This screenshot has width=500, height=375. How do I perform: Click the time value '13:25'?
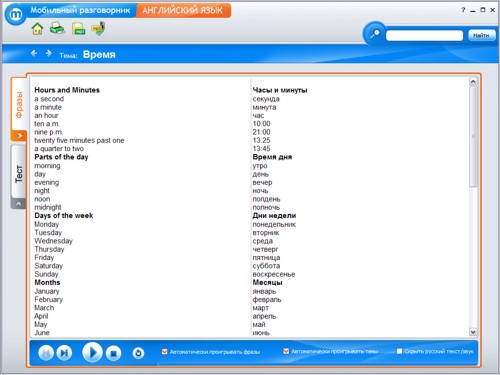[262, 140]
